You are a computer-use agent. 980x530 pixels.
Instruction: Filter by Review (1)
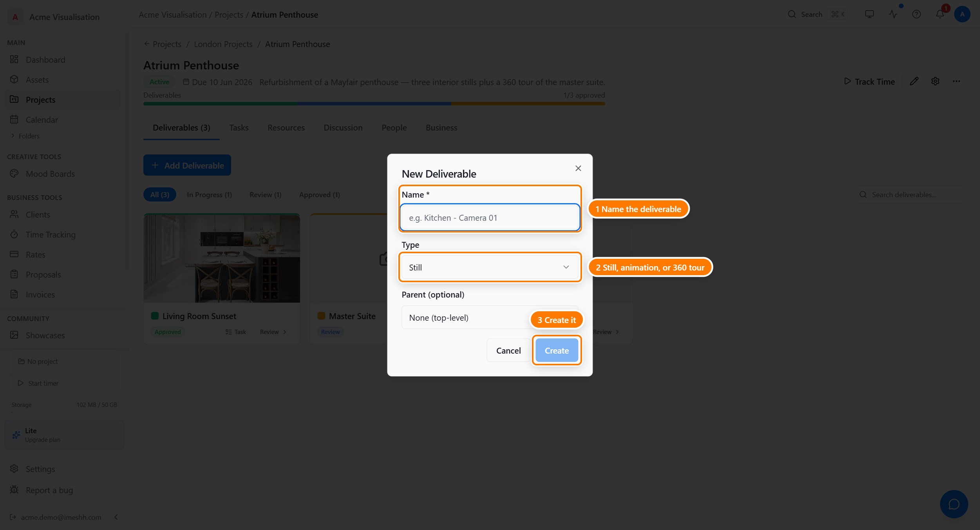[x=266, y=194]
